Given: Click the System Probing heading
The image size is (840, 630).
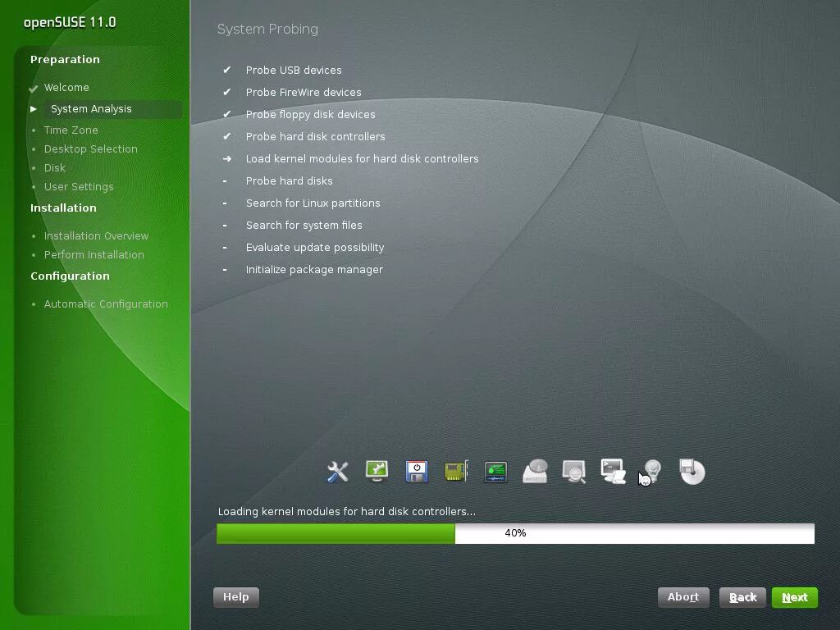Looking at the screenshot, I should coord(267,29).
